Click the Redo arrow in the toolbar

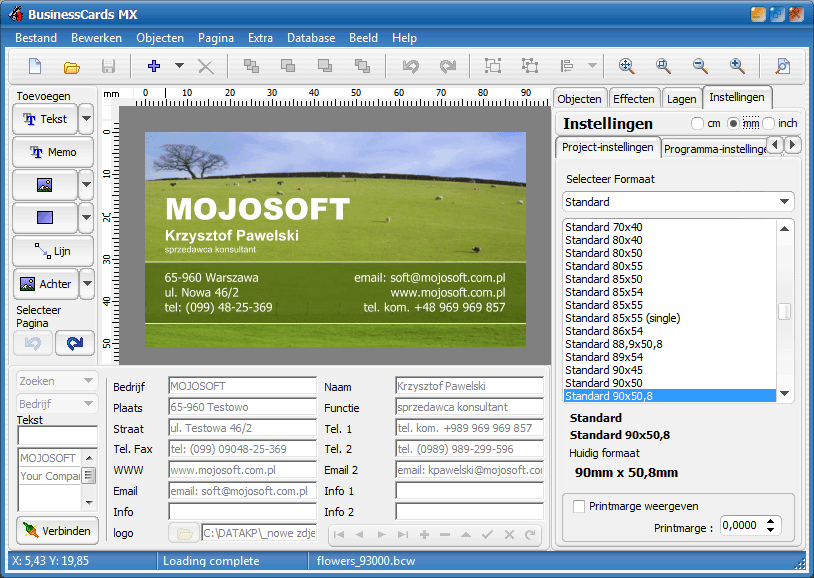[447, 66]
